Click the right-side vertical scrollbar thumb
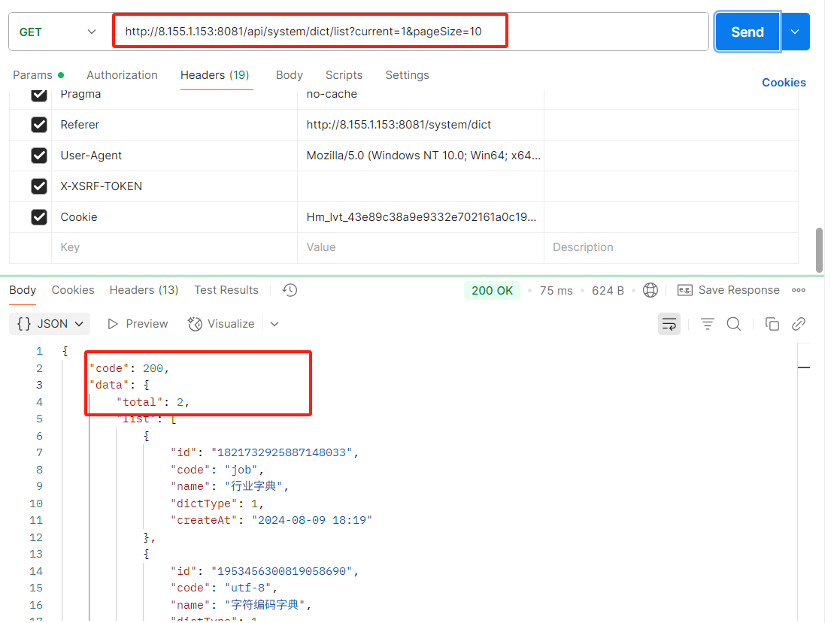Screen dimensions: 840x623 819,250
